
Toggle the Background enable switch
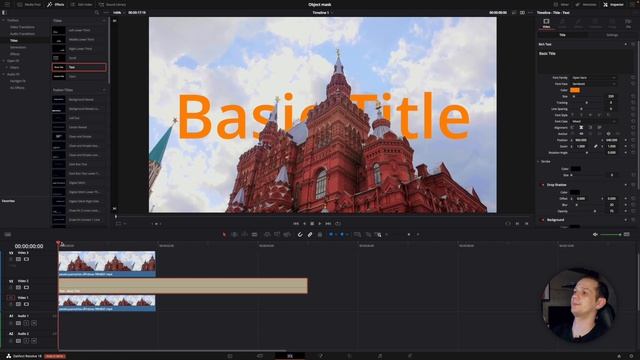[x=543, y=220]
